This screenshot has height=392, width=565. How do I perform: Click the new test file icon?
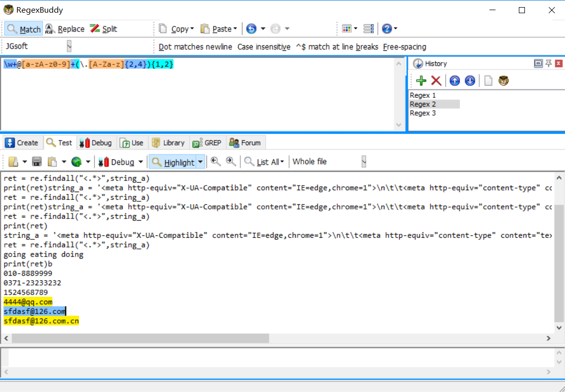click(x=13, y=162)
